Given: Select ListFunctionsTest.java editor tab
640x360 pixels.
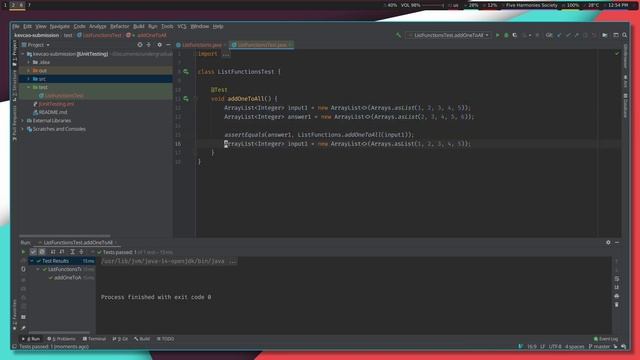Looking at the screenshot, I should coord(262,45).
